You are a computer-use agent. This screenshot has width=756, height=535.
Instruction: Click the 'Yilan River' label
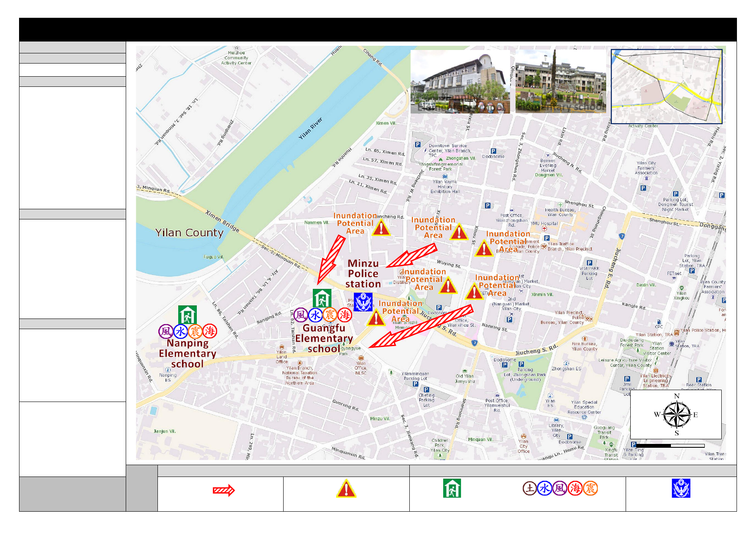[x=310, y=128]
